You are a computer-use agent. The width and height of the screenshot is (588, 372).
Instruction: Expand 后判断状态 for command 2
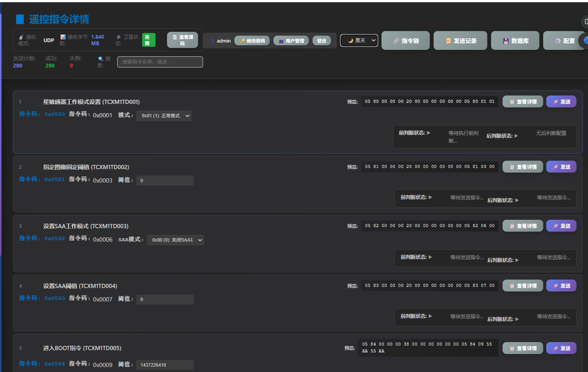point(503,200)
